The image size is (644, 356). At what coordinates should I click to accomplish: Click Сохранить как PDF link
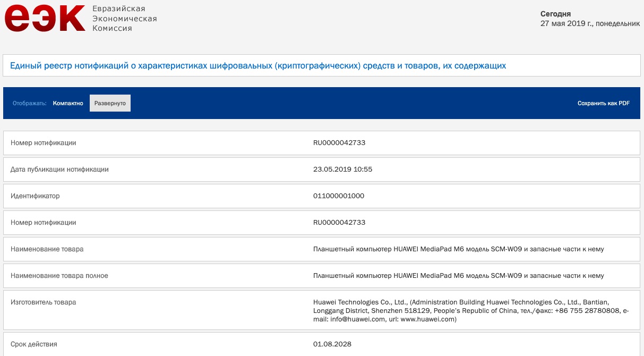pos(604,103)
